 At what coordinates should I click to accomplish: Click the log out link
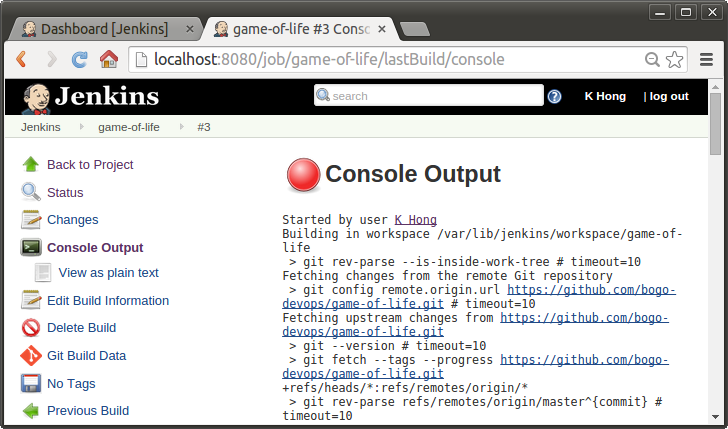click(669, 96)
